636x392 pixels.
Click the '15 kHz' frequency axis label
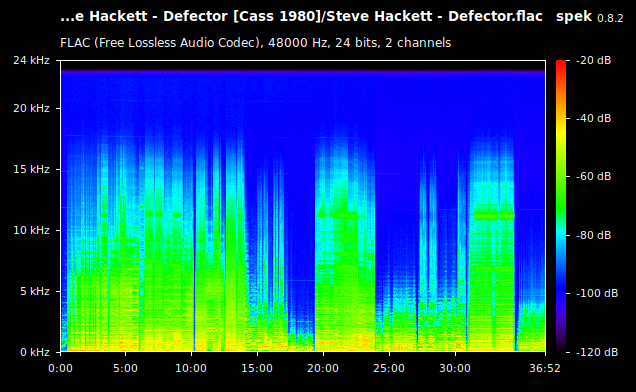coord(31,169)
